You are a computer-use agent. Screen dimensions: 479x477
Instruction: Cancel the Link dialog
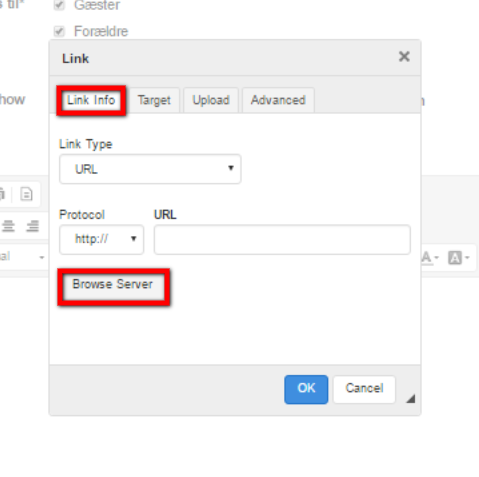click(364, 389)
